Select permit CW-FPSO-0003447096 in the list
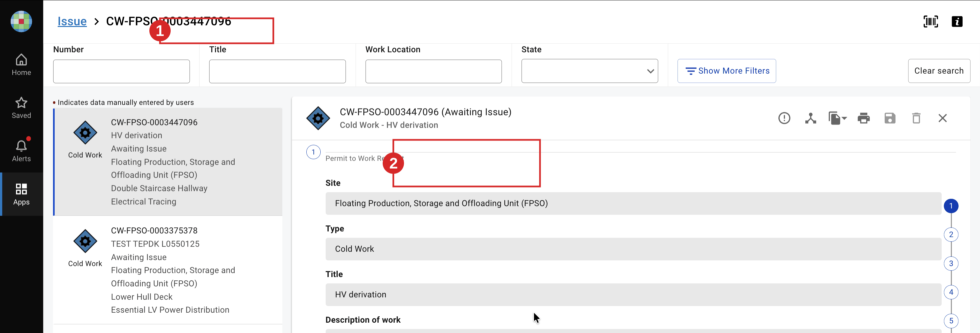 point(168,162)
